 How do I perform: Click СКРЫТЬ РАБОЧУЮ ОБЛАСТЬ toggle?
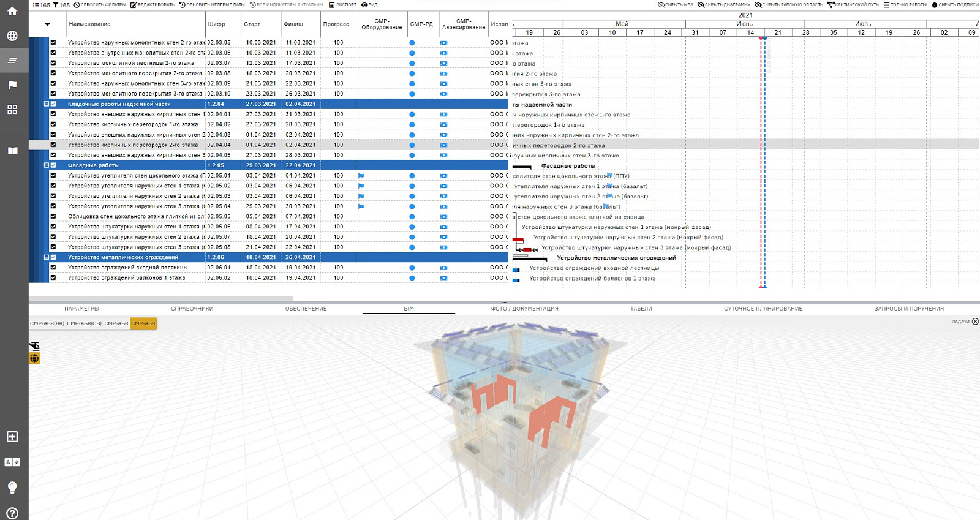(789, 5)
